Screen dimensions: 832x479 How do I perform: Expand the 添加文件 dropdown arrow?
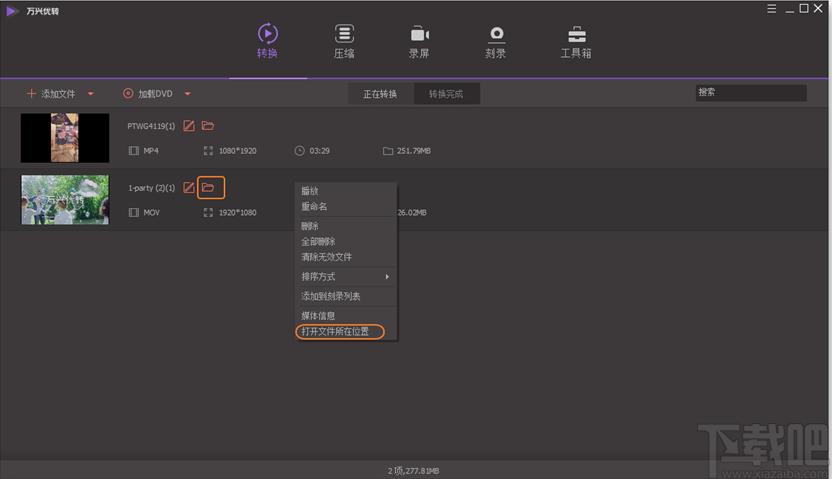point(91,94)
